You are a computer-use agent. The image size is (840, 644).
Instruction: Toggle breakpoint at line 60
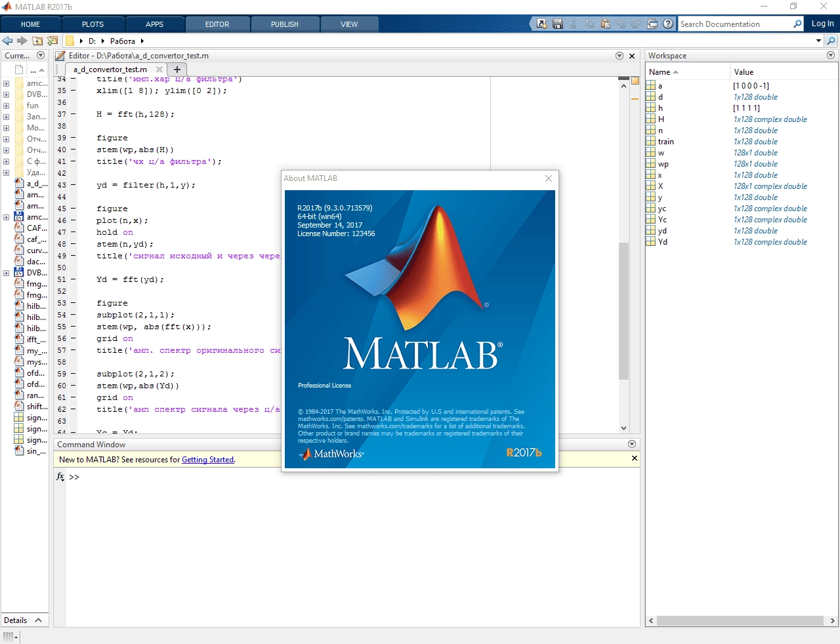pos(73,386)
